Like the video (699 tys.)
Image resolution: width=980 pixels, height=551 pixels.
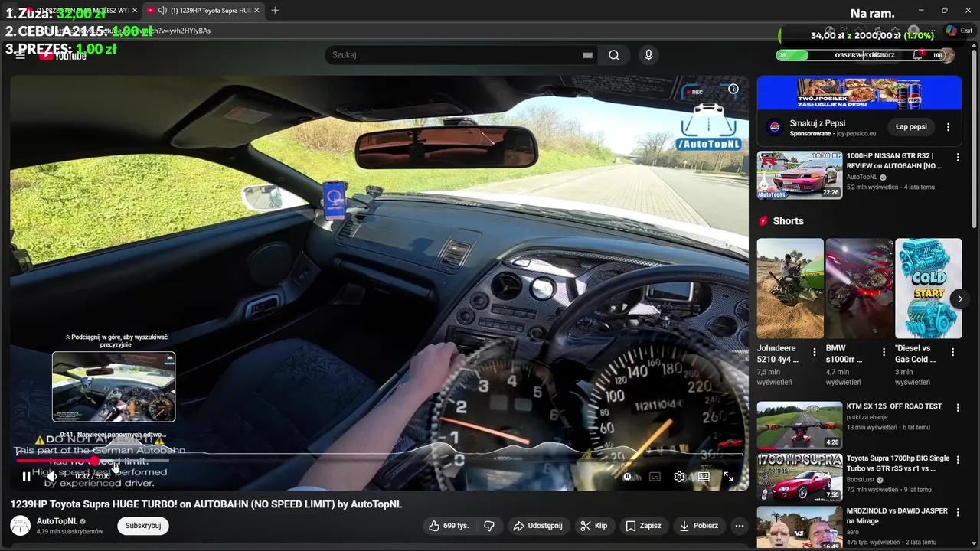(449, 526)
